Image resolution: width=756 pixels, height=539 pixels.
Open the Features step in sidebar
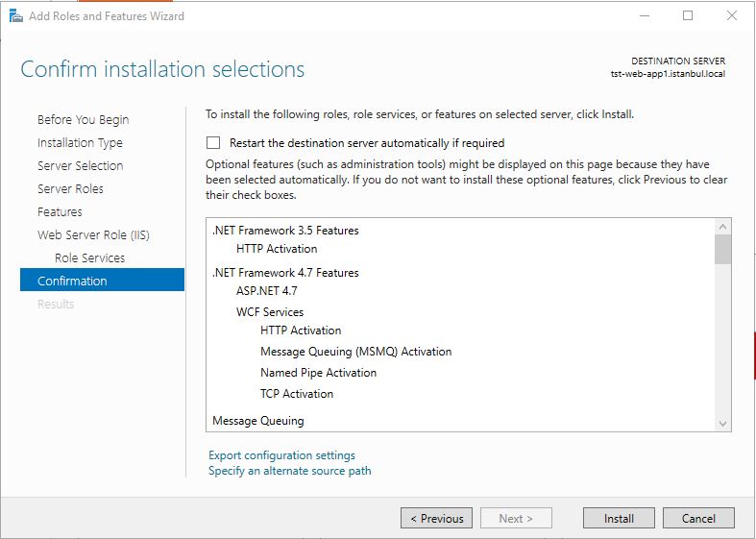point(60,212)
